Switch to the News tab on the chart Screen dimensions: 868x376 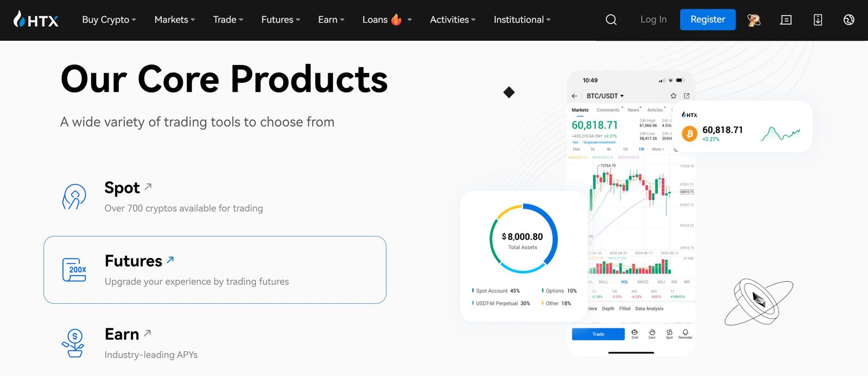point(633,110)
